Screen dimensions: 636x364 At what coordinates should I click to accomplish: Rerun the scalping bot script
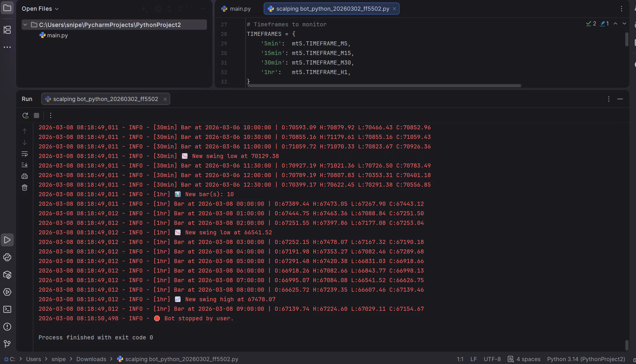tap(25, 115)
